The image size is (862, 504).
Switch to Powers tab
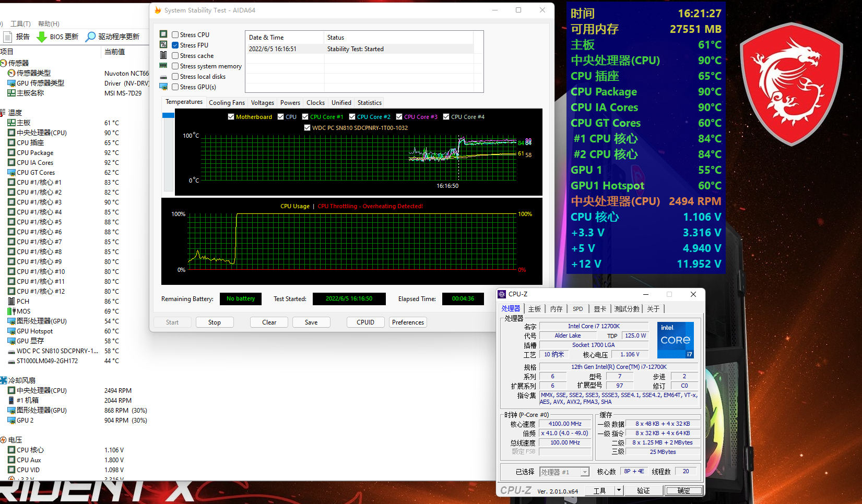[290, 103]
